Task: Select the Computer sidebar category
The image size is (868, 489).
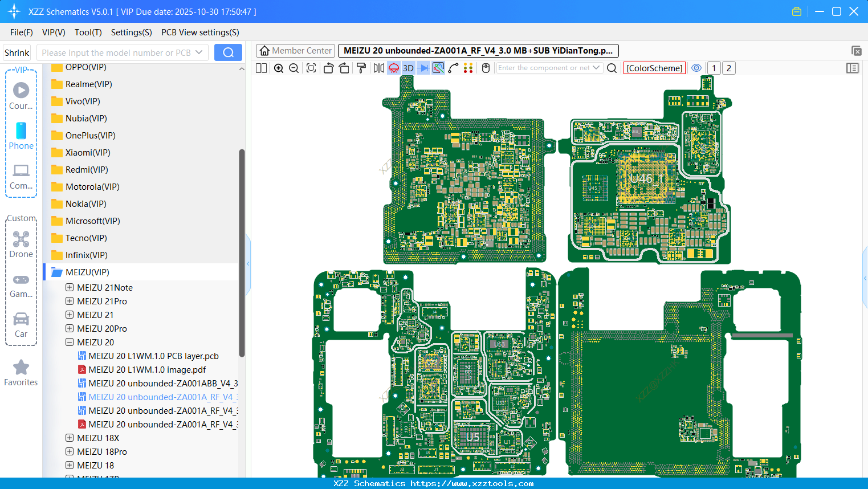Action: [21, 176]
